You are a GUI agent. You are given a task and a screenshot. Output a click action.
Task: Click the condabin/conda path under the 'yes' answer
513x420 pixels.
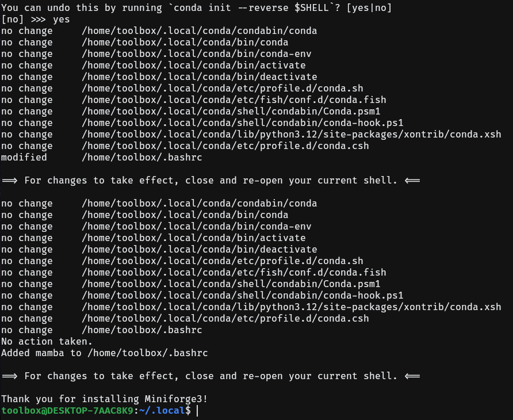[x=199, y=30]
